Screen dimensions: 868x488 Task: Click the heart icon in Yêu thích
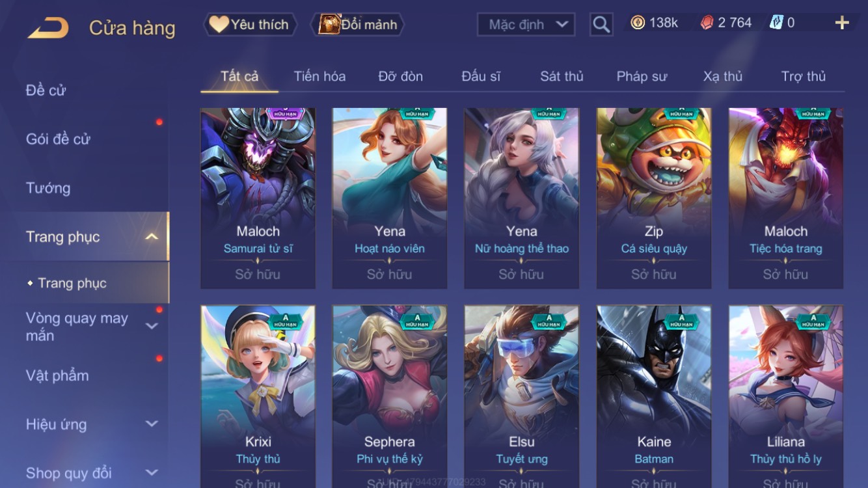pos(219,25)
